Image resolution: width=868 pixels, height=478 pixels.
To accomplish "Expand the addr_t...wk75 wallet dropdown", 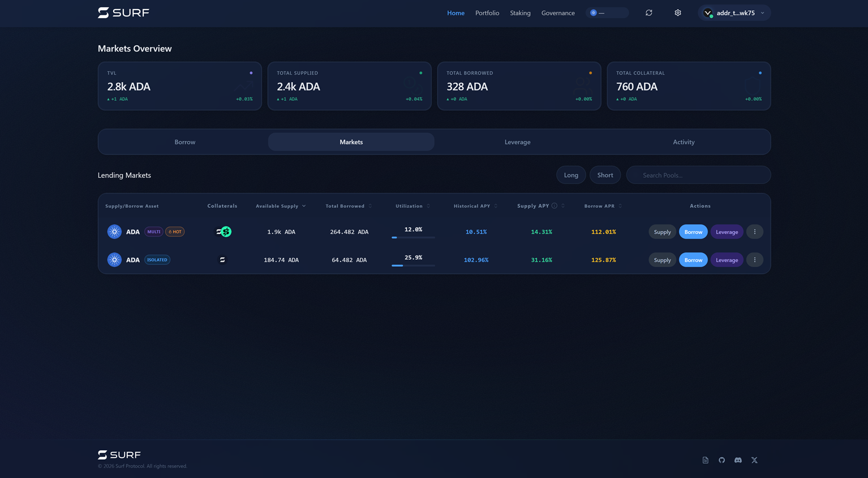I will (734, 13).
